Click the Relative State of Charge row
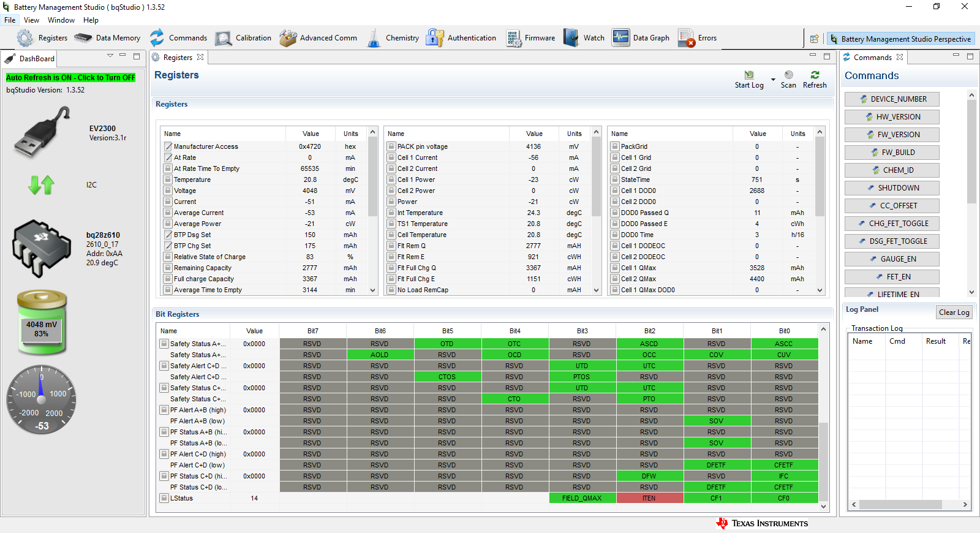Image resolution: width=980 pixels, height=533 pixels. pyautogui.click(x=265, y=257)
